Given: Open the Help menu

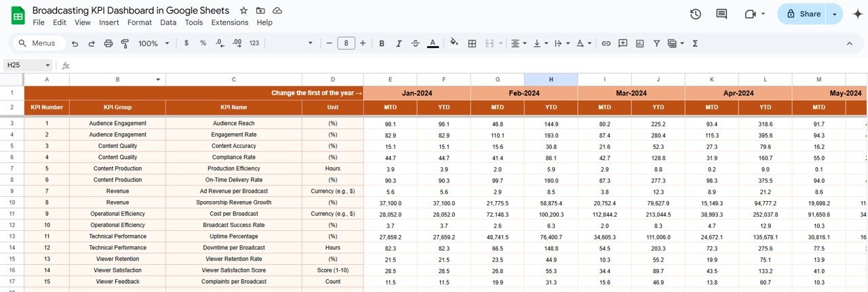Looking at the screenshot, I should point(264,22).
